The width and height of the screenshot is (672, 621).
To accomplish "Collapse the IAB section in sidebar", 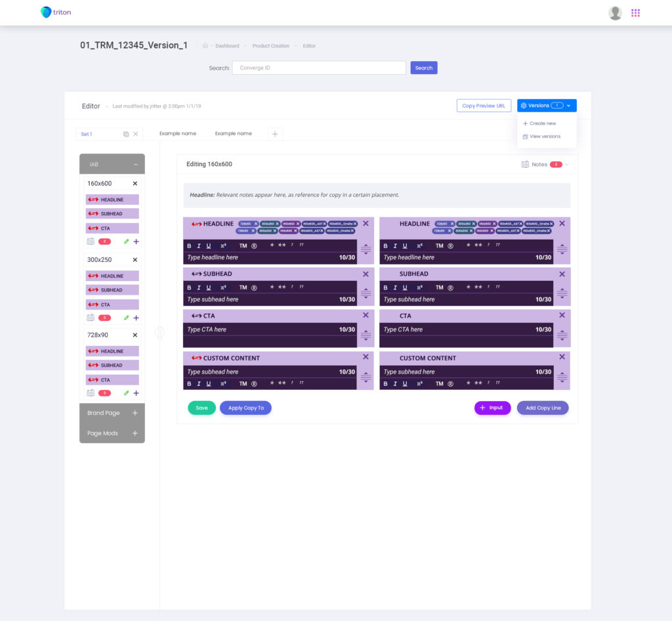I will pyautogui.click(x=135, y=164).
